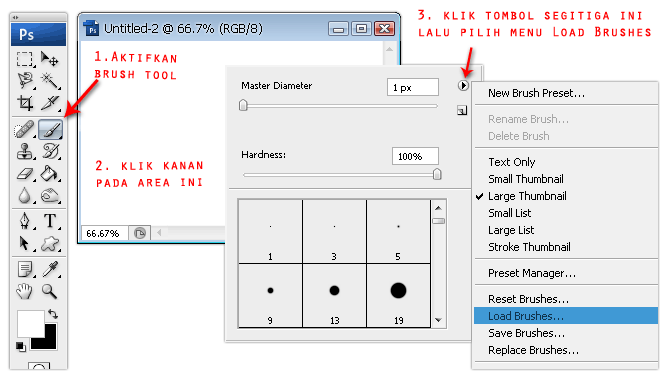668x377 pixels.
Task: Select the Hand tool
Action: [25, 291]
